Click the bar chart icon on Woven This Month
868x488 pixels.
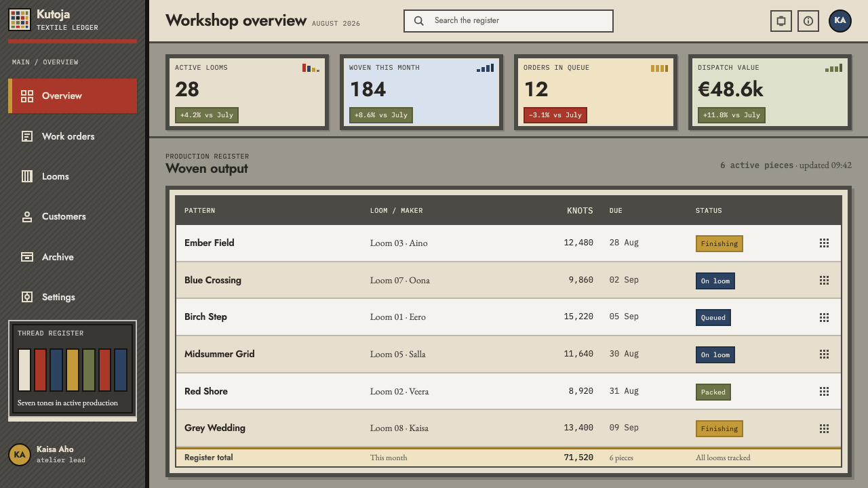485,68
